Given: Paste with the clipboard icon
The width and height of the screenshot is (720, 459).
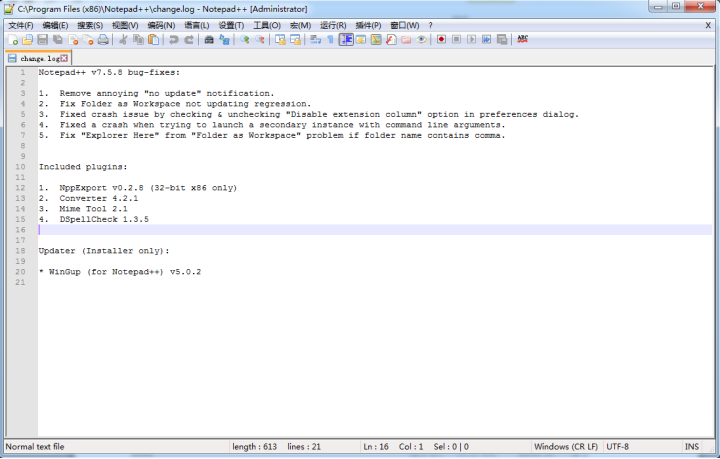Looking at the screenshot, I should coord(153,40).
